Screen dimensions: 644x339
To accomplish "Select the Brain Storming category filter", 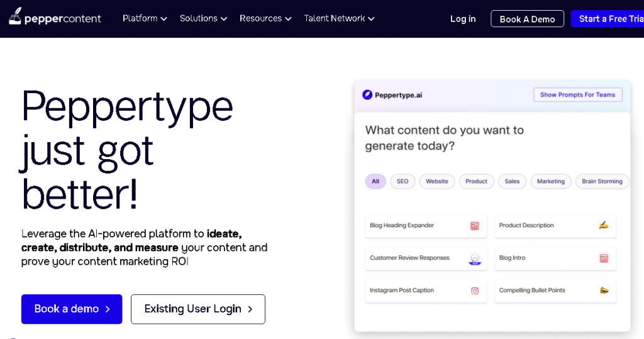I will pos(602,181).
